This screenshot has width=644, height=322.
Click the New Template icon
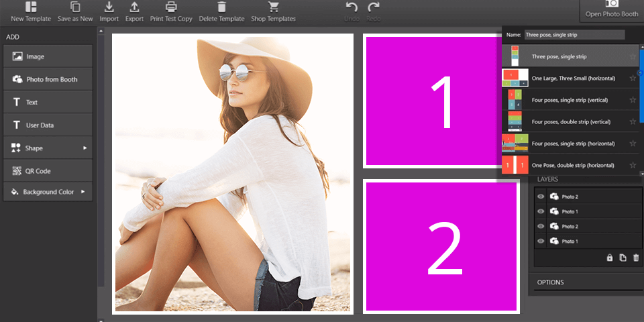pos(31,7)
